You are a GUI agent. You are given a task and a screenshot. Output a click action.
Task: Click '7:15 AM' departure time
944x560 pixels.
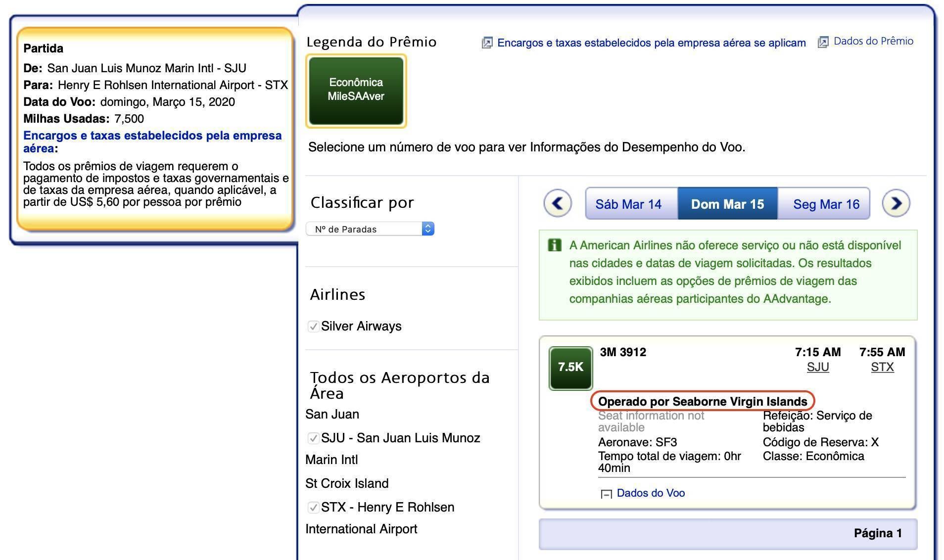click(x=818, y=352)
